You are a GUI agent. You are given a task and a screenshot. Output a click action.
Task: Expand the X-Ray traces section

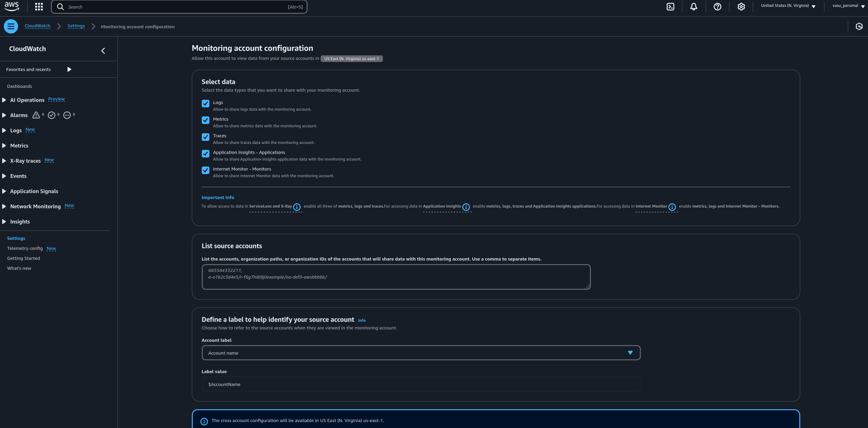click(4, 161)
